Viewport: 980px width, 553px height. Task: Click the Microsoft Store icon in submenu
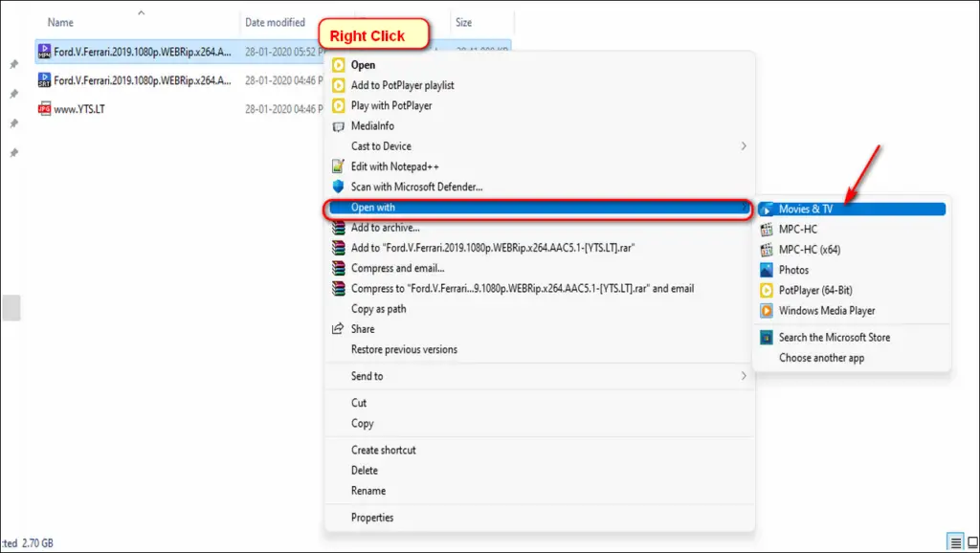click(x=767, y=337)
